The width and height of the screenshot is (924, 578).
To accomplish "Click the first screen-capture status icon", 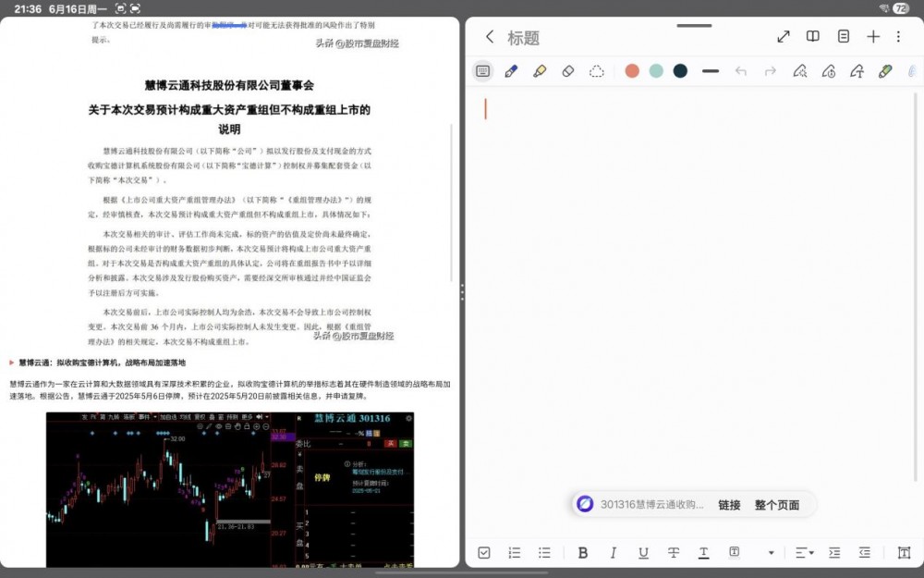I will [x=121, y=8].
